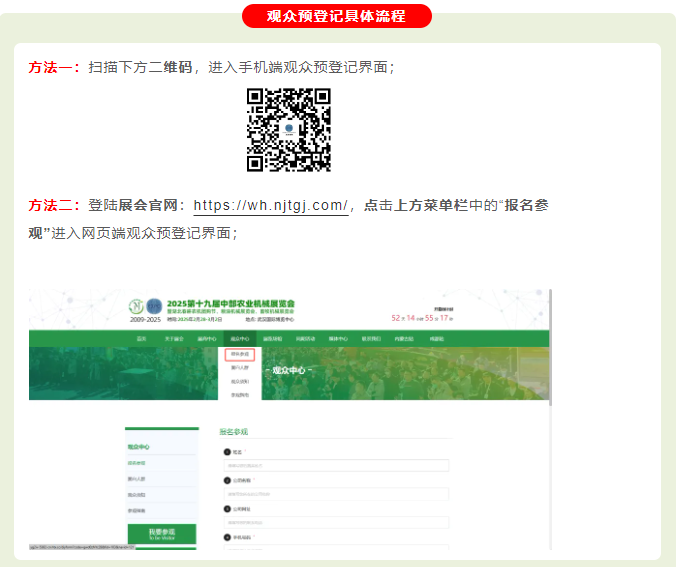Open the https://wh.njtgj.com/ official site link
The width and height of the screenshot is (677, 567).
point(271,206)
